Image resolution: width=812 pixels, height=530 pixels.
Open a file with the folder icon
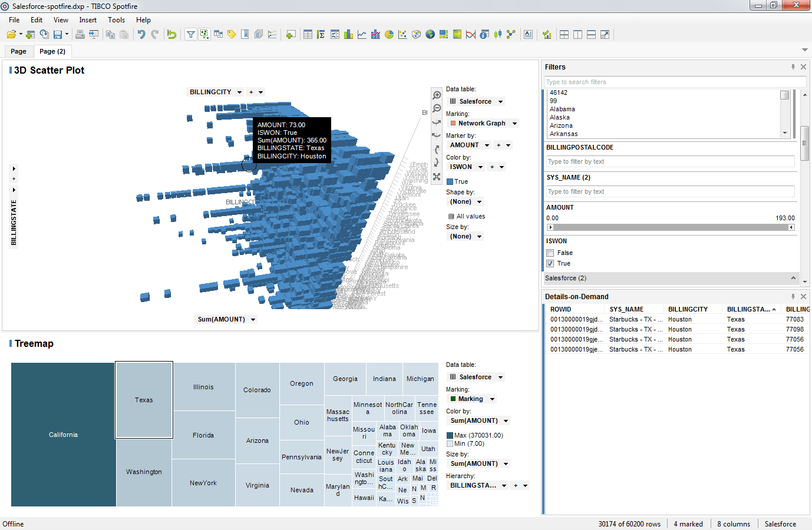[x=11, y=35]
